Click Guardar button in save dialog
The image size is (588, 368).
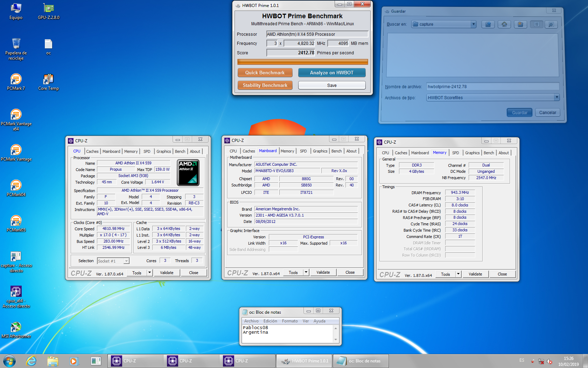point(519,113)
